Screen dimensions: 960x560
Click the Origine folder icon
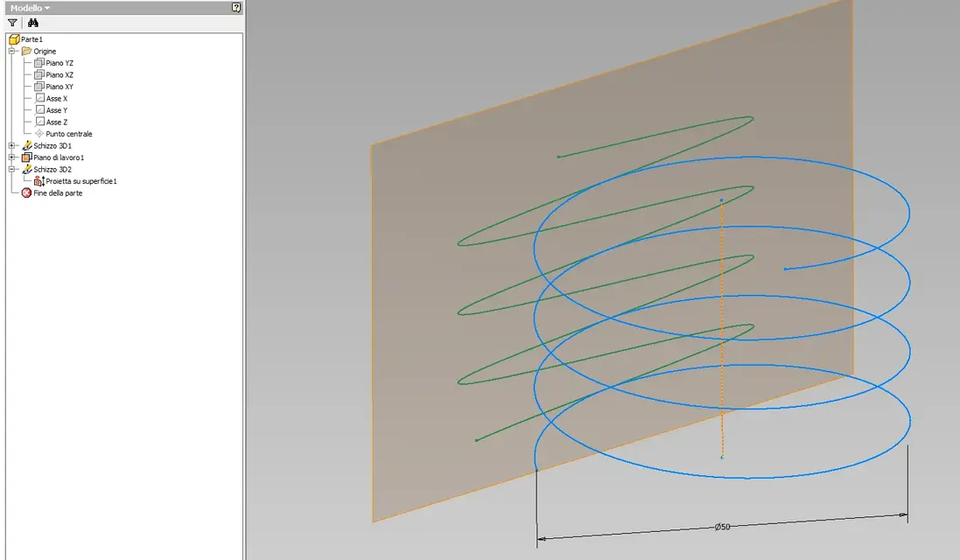(x=26, y=51)
